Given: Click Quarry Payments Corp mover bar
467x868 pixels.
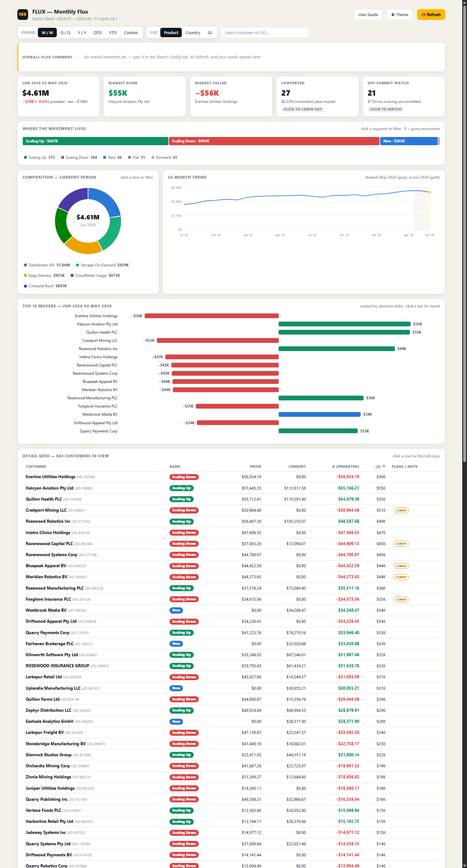Looking at the screenshot, I should coord(318,431).
